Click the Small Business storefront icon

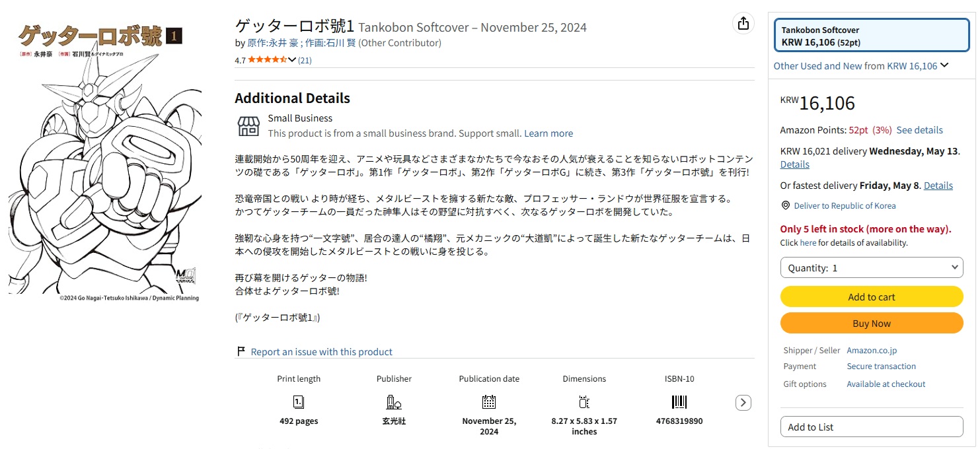coord(248,125)
